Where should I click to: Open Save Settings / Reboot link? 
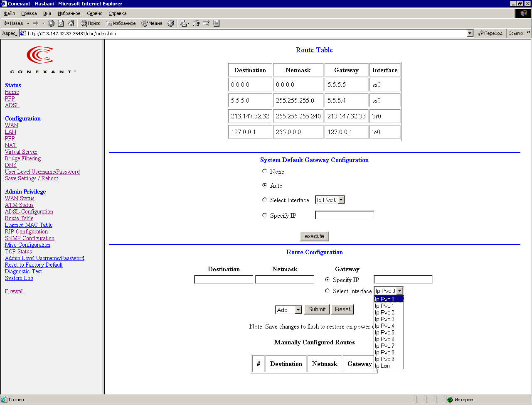(x=32, y=178)
